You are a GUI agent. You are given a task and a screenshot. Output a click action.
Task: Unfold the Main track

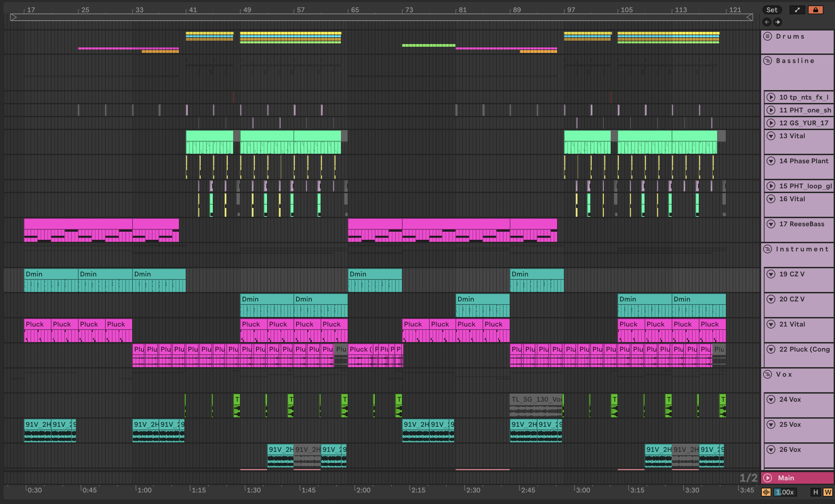pos(768,478)
